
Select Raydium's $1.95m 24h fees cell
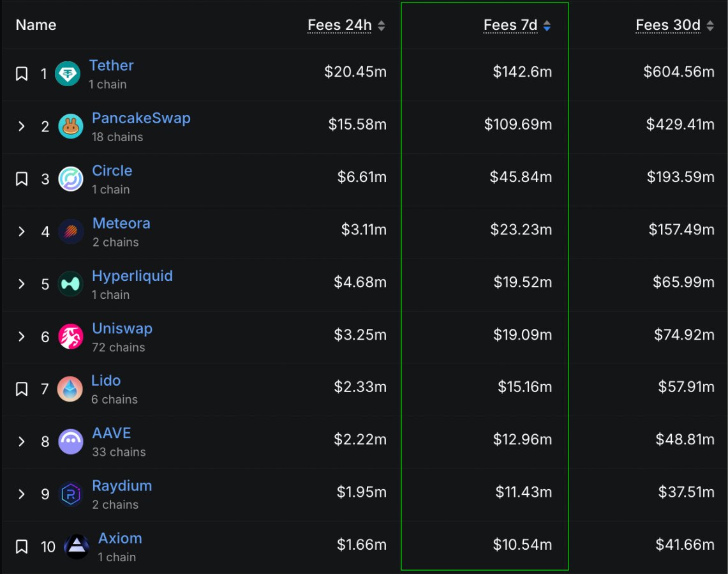click(362, 492)
